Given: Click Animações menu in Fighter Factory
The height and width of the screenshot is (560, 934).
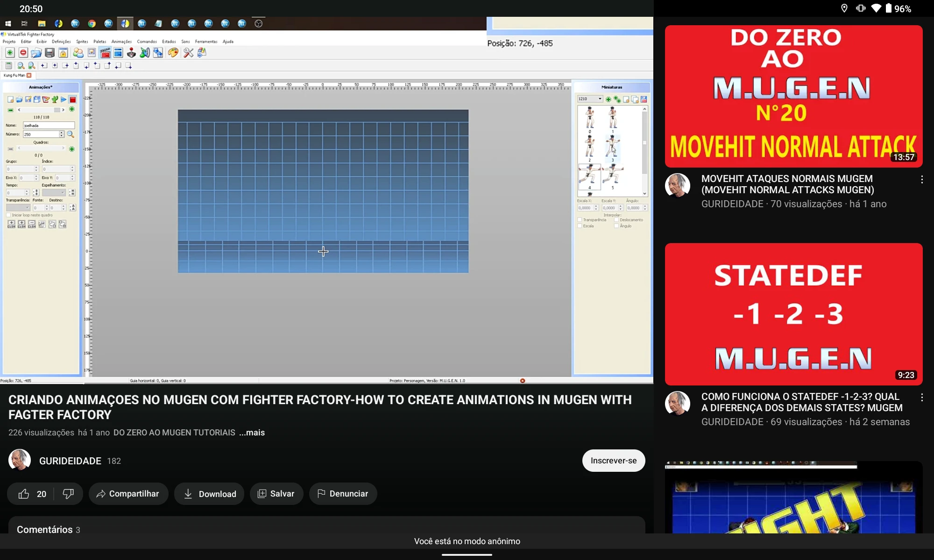Looking at the screenshot, I should tap(121, 42).
